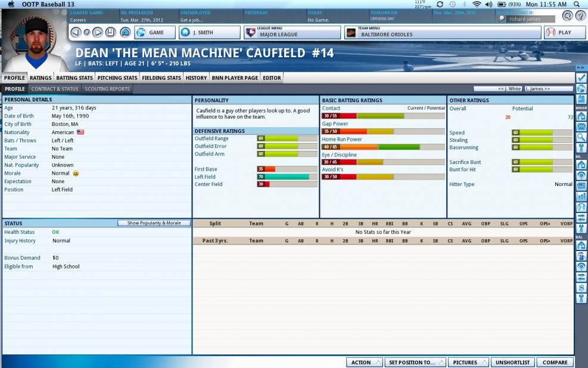The width and height of the screenshot is (588, 368).
Task: Open the HISTORY tab
Action: click(x=196, y=78)
